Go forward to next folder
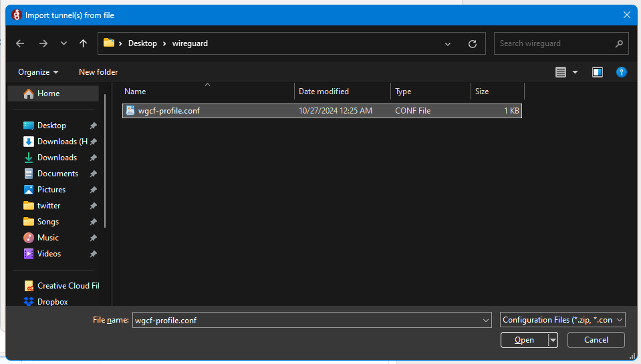The height and width of the screenshot is (364, 641). coord(43,43)
